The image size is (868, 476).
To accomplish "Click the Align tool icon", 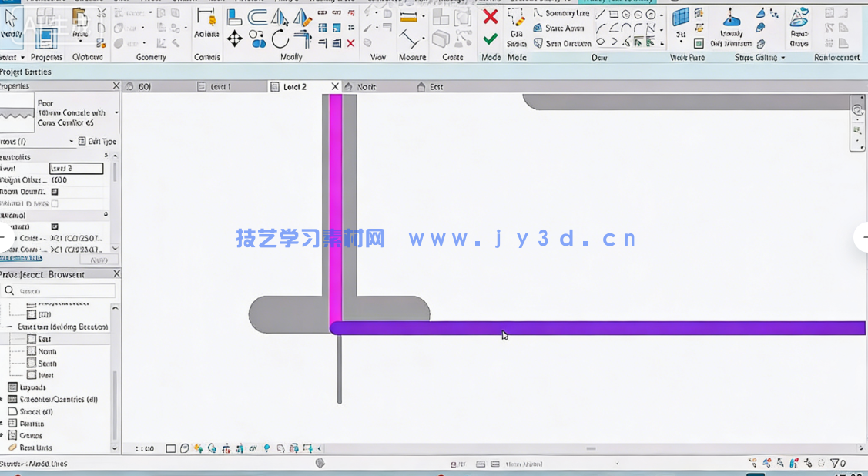I will 234,16.
